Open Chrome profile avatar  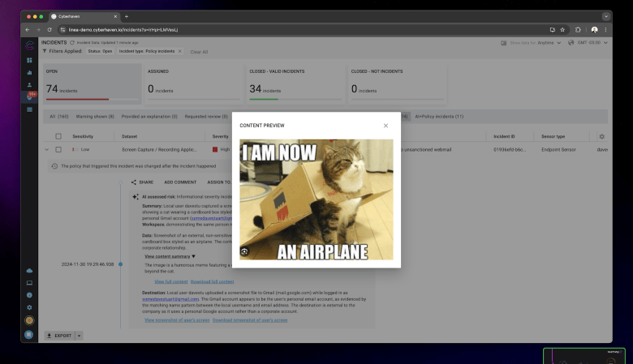click(x=594, y=30)
